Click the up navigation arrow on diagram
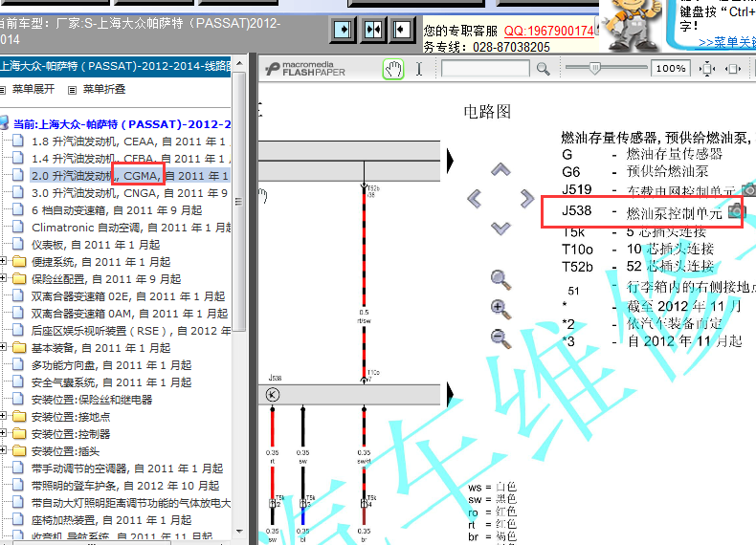The image size is (756, 545). click(x=500, y=169)
